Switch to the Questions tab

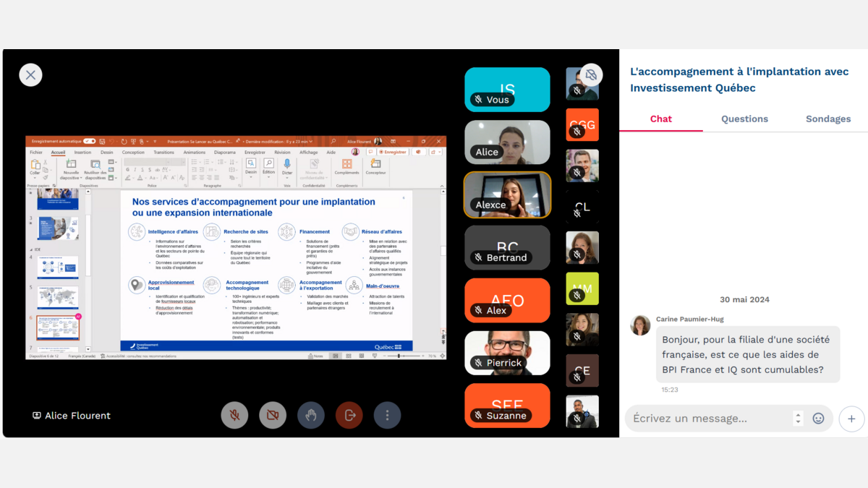coord(744,119)
